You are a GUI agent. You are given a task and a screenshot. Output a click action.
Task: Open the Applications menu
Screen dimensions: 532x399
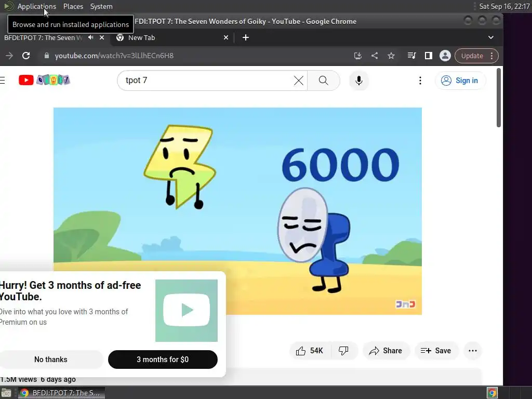tap(37, 6)
